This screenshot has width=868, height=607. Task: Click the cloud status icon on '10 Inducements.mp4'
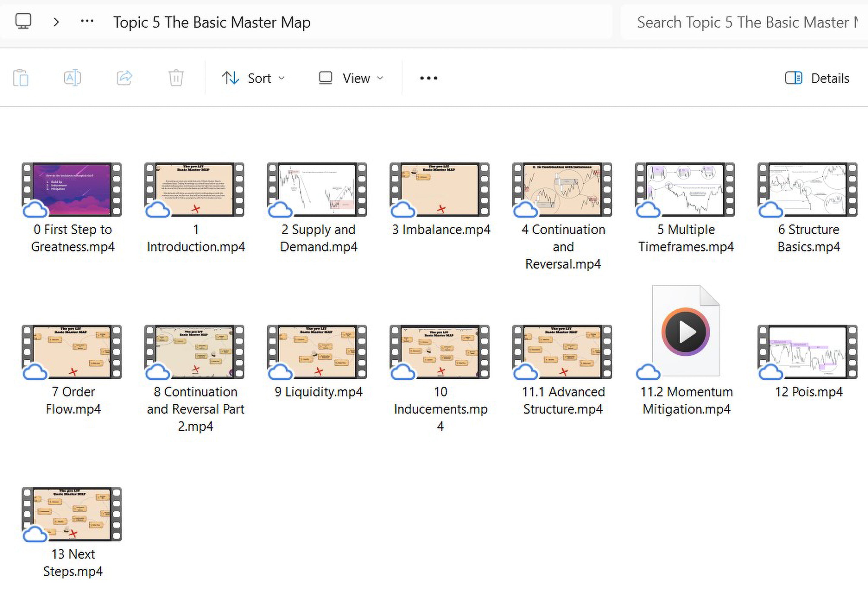point(403,372)
